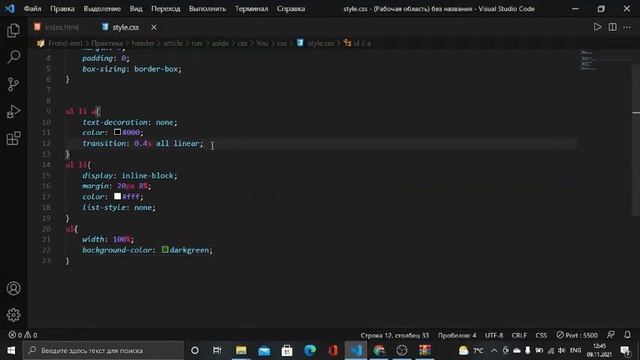Open the Переход menu

(165, 9)
